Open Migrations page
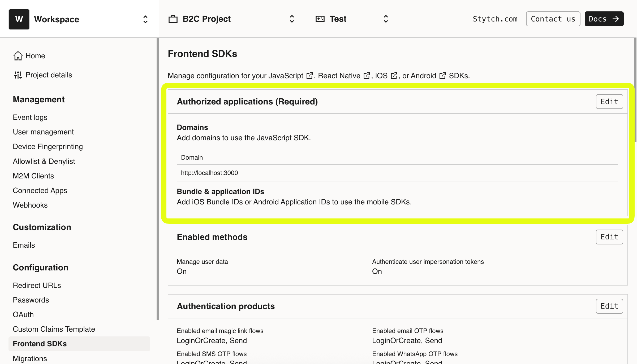The image size is (637, 364). (x=30, y=358)
